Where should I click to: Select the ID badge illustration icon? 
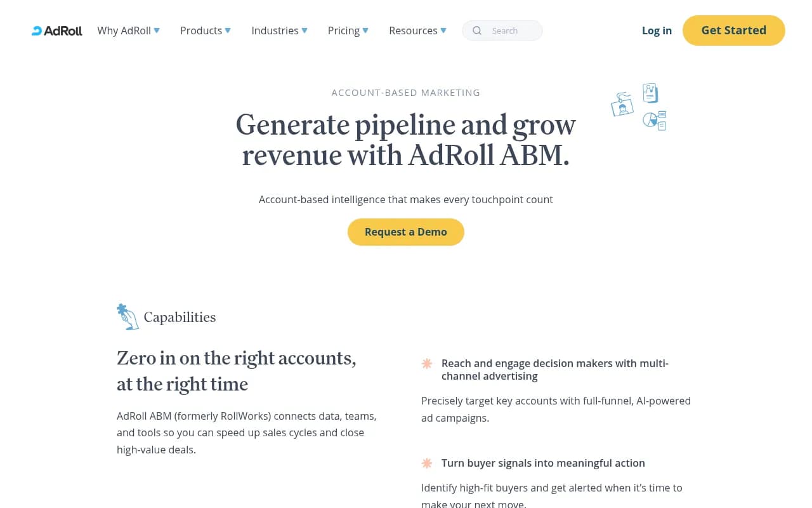tap(622, 104)
